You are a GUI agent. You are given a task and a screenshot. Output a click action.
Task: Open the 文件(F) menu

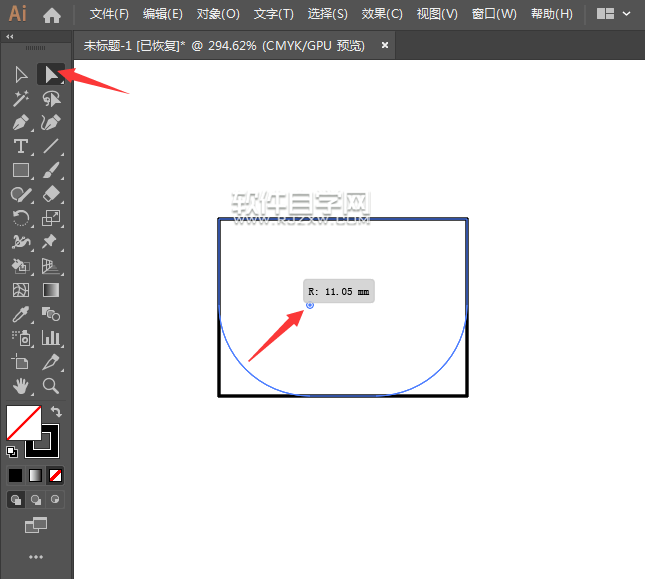pos(109,14)
